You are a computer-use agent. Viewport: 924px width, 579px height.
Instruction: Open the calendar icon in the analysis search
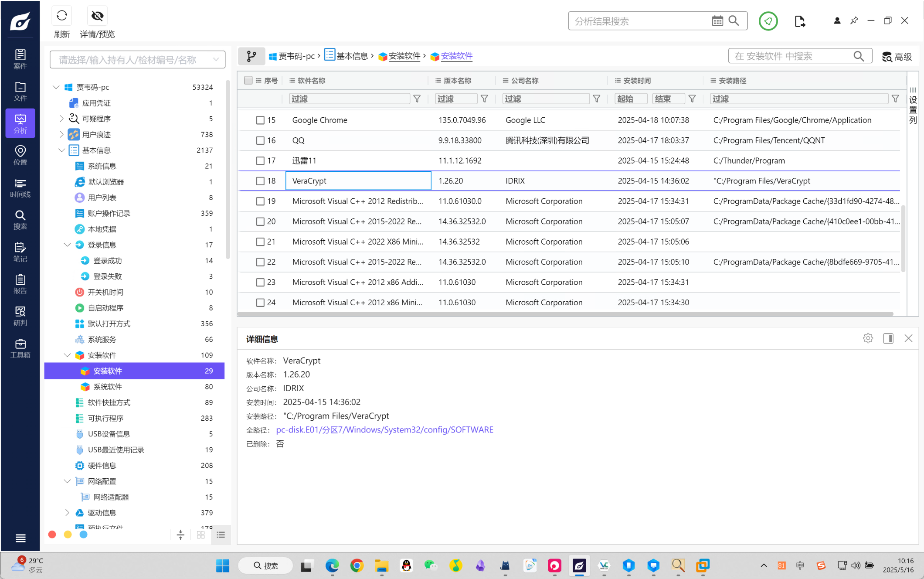(x=717, y=21)
